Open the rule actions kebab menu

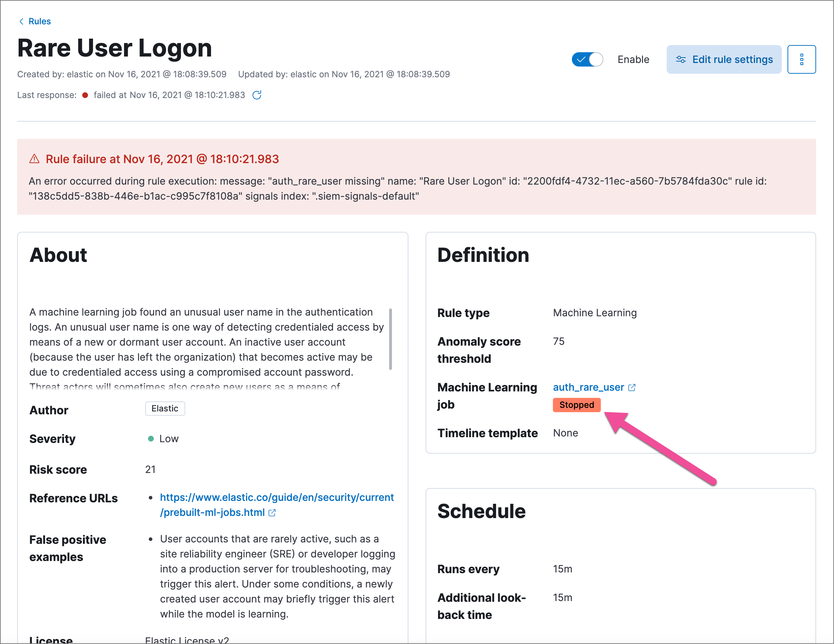click(801, 59)
